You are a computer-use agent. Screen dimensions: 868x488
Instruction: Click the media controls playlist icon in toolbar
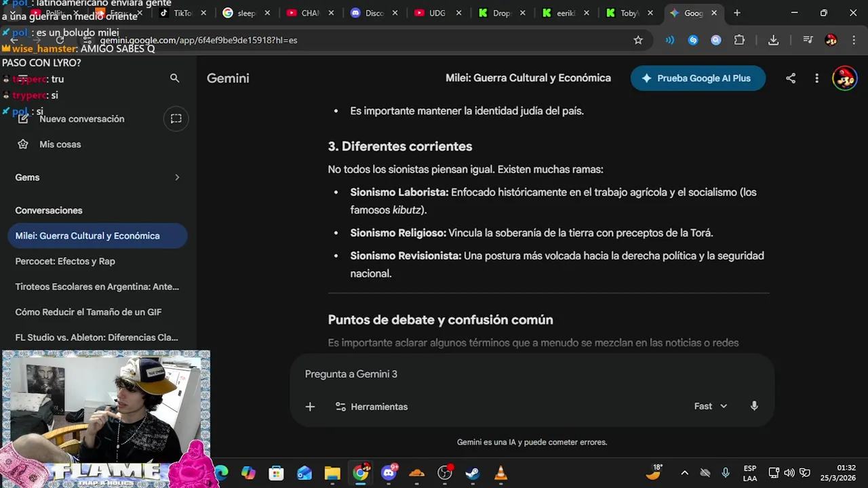[x=808, y=40]
